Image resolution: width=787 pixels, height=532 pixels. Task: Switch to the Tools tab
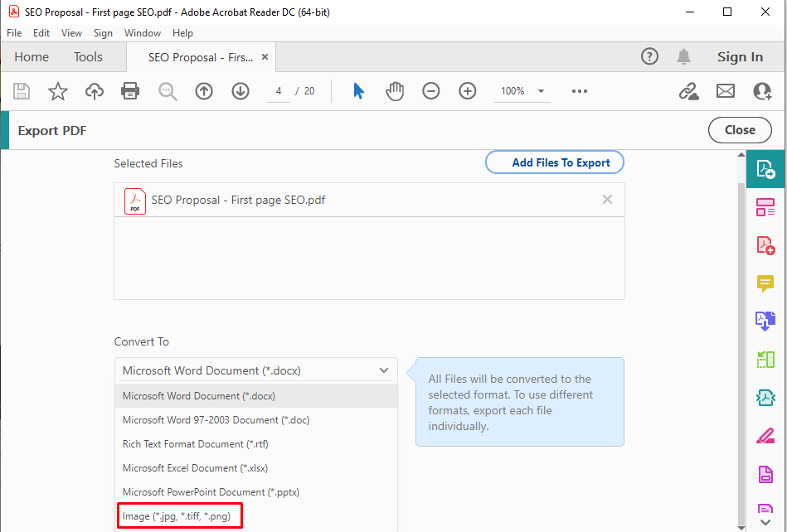pos(89,57)
